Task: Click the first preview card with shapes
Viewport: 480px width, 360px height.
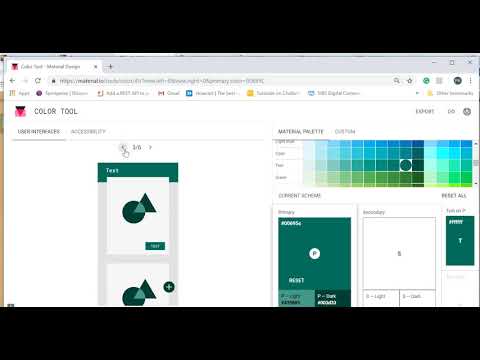Action: (138, 216)
